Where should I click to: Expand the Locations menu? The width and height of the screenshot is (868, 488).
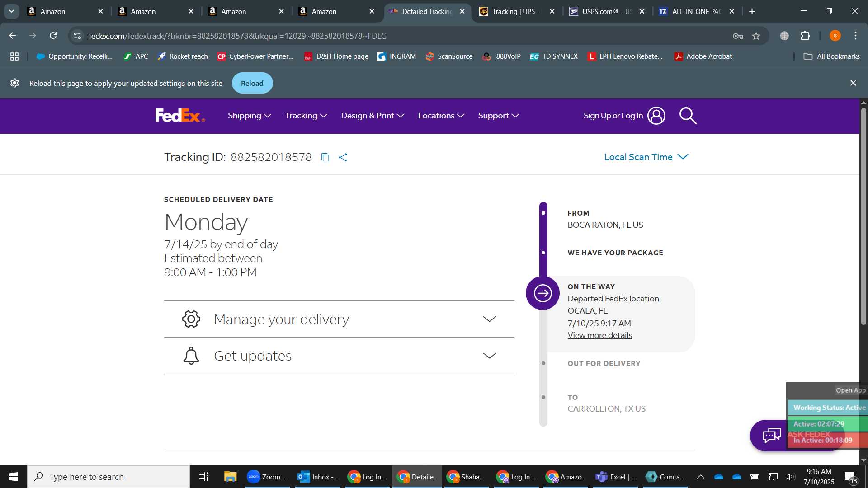tap(441, 116)
